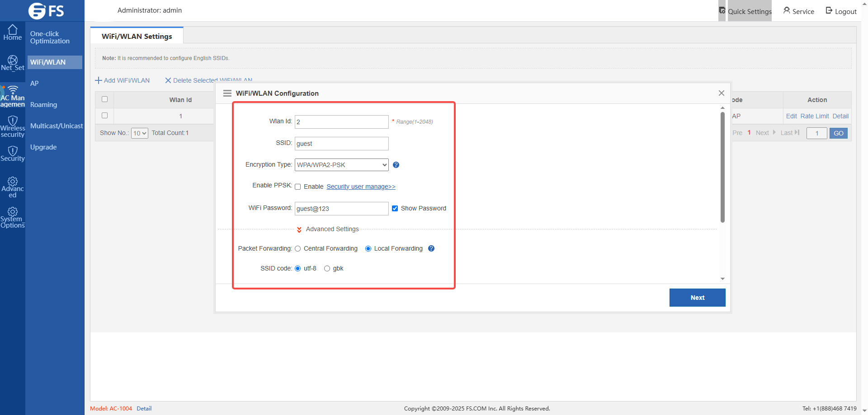Select Upgrade in the sidebar menu
868x415 pixels.
pos(43,147)
